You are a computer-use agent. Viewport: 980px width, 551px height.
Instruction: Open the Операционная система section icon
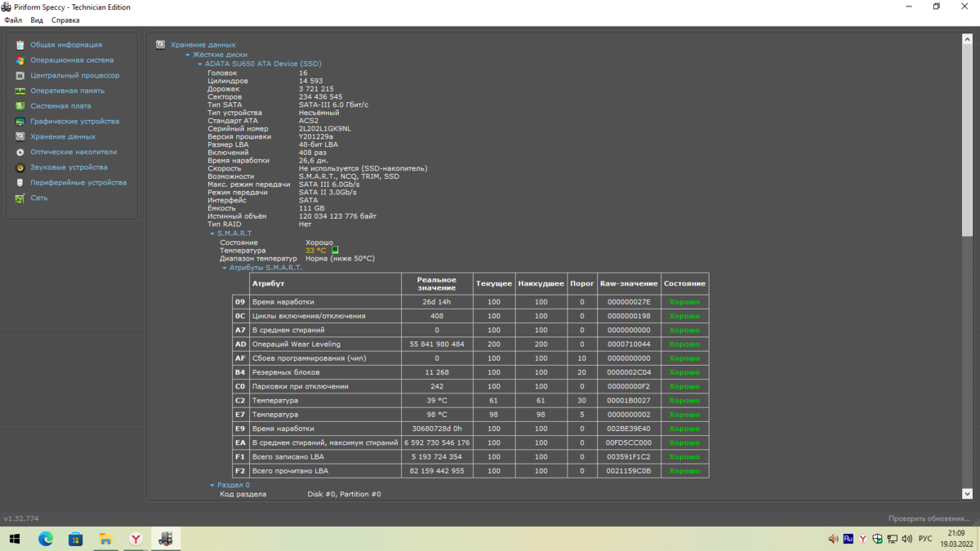tap(20, 60)
